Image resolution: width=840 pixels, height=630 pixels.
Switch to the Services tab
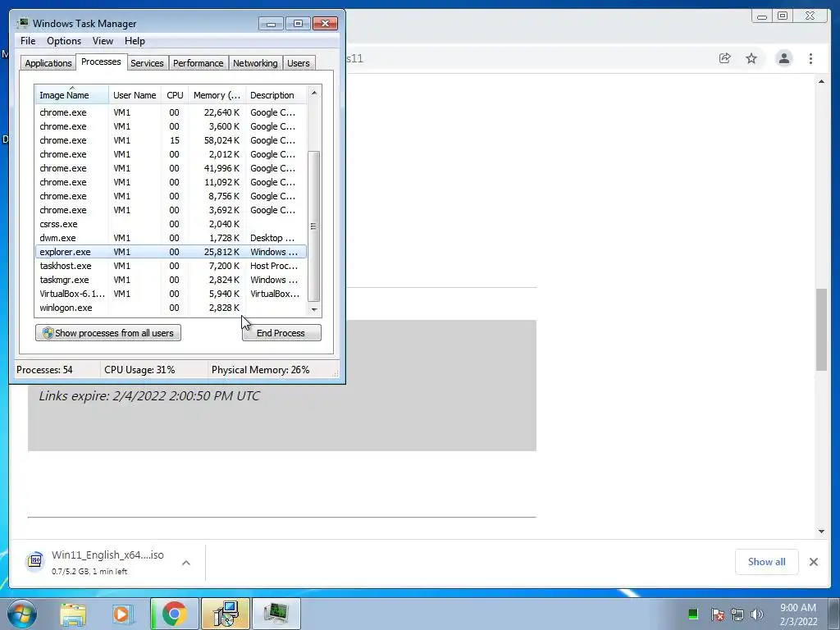[x=147, y=63]
